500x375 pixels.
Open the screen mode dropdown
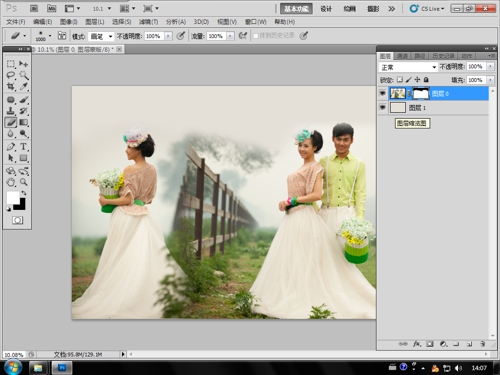point(151,9)
